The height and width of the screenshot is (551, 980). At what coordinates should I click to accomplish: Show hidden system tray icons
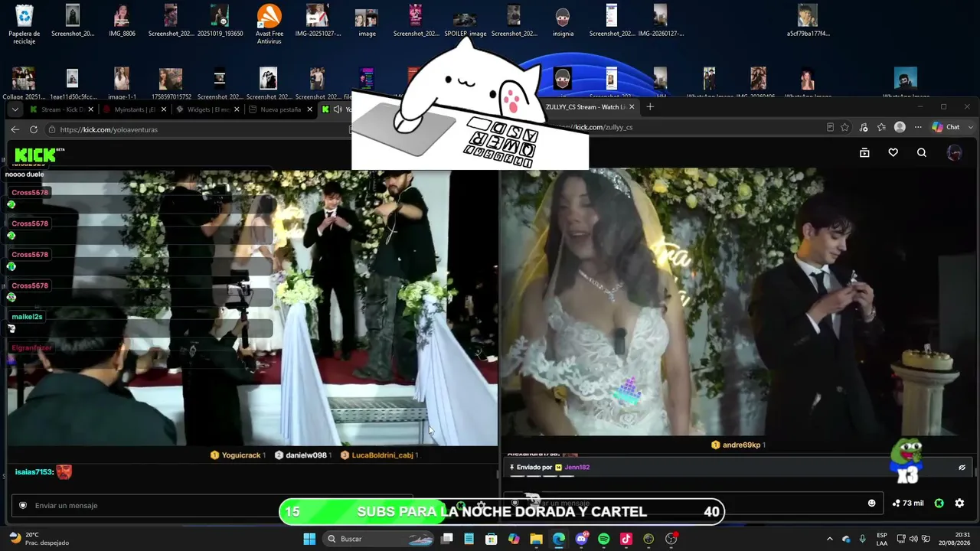pyautogui.click(x=830, y=539)
